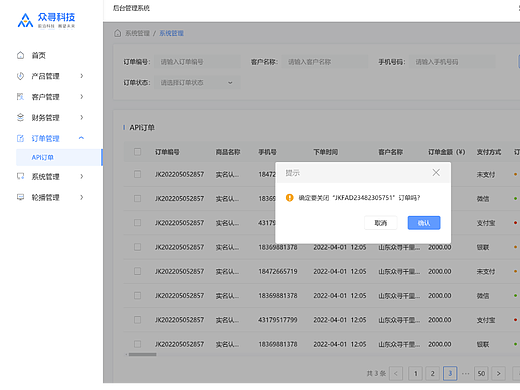Click the 众寻科技 logo
Image resolution: width=520 pixels, height=390 pixels.
[x=46, y=21]
